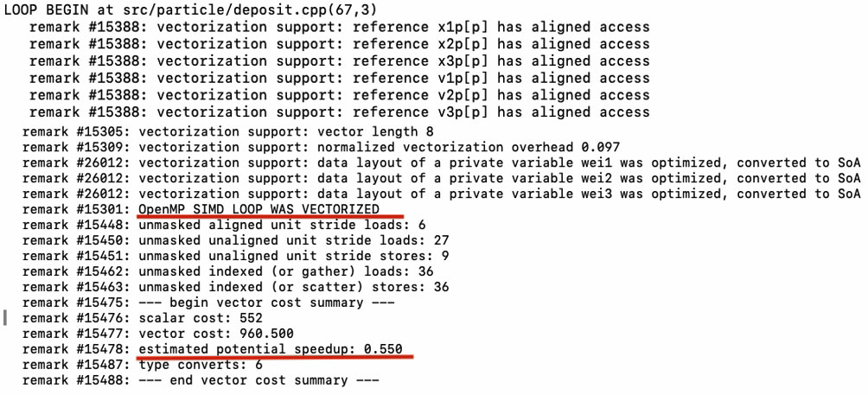868x395 pixels.
Task: Click the indexed (or gather) loads: 36 line
Action: 235,271
